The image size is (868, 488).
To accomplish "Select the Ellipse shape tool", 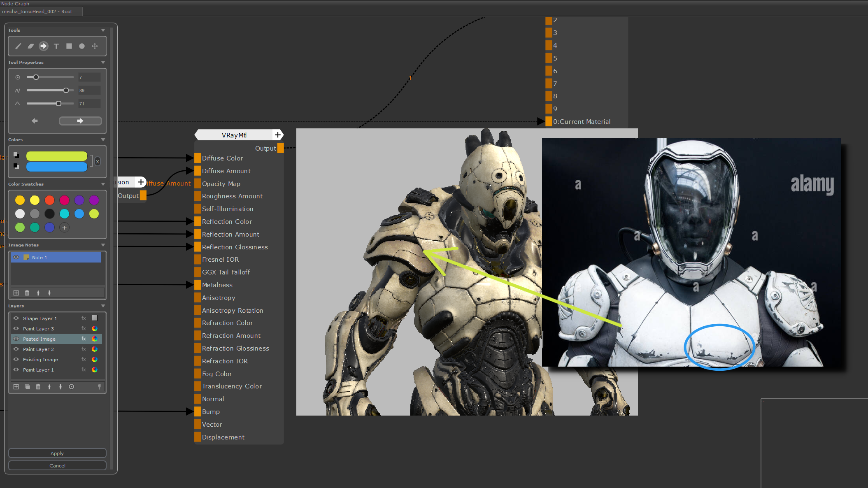I will click(x=82, y=46).
